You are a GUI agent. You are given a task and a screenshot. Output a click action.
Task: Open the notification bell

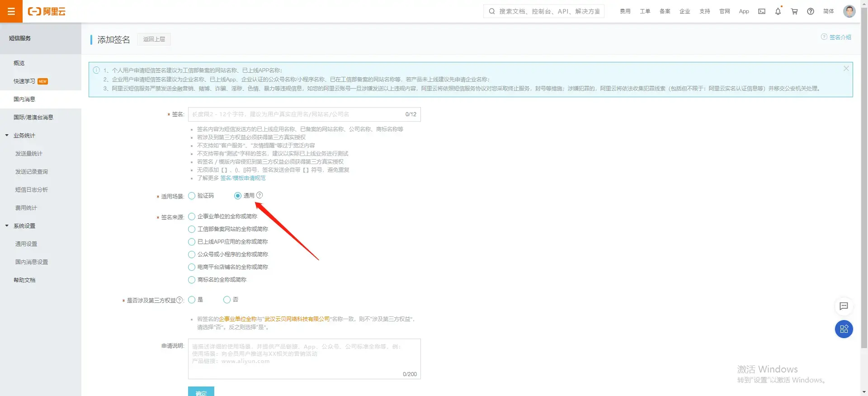click(x=778, y=11)
